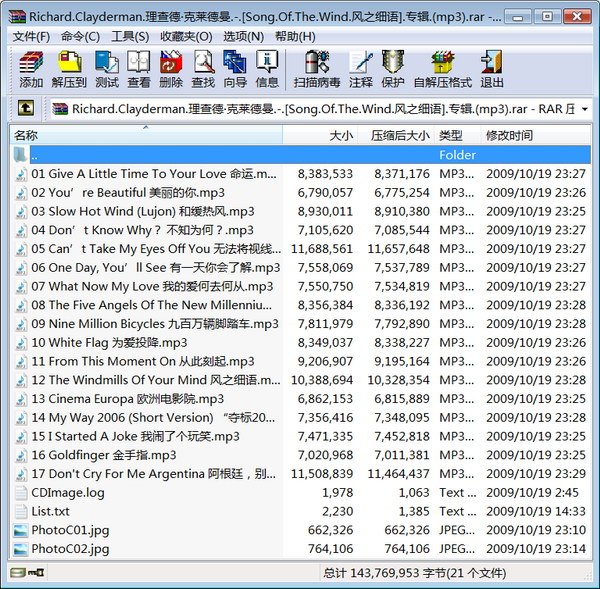Run the 测试 (Test) archive tool
The width and height of the screenshot is (600, 589).
pos(107,69)
